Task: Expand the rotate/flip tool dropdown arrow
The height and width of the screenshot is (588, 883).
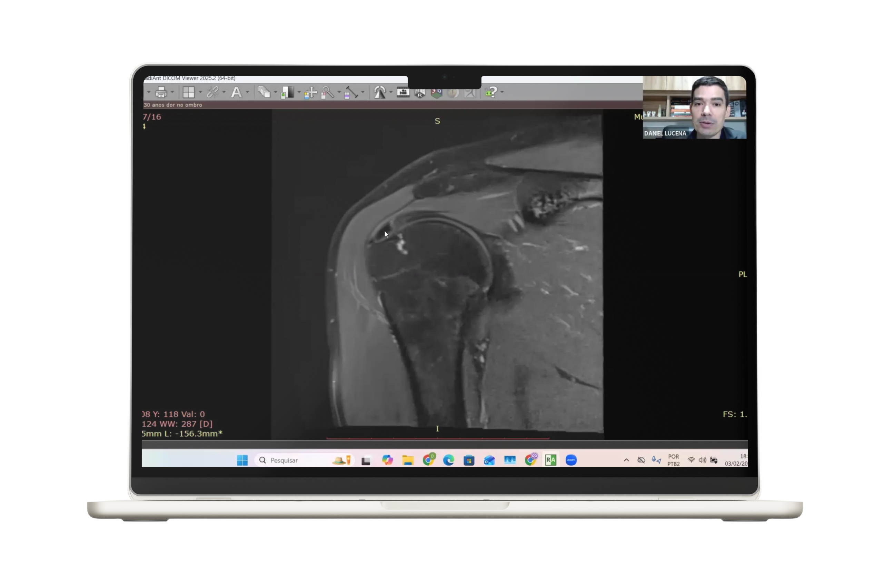Action: point(391,92)
